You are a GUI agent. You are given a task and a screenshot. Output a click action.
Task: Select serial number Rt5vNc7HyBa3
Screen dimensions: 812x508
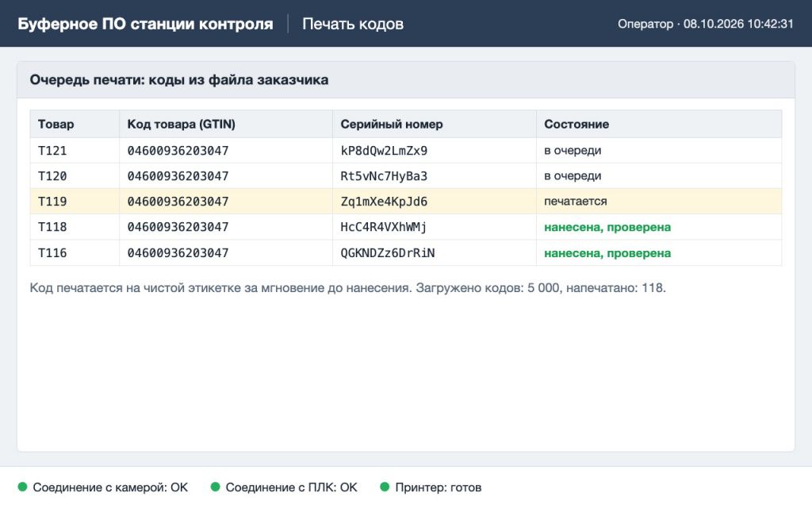(384, 175)
